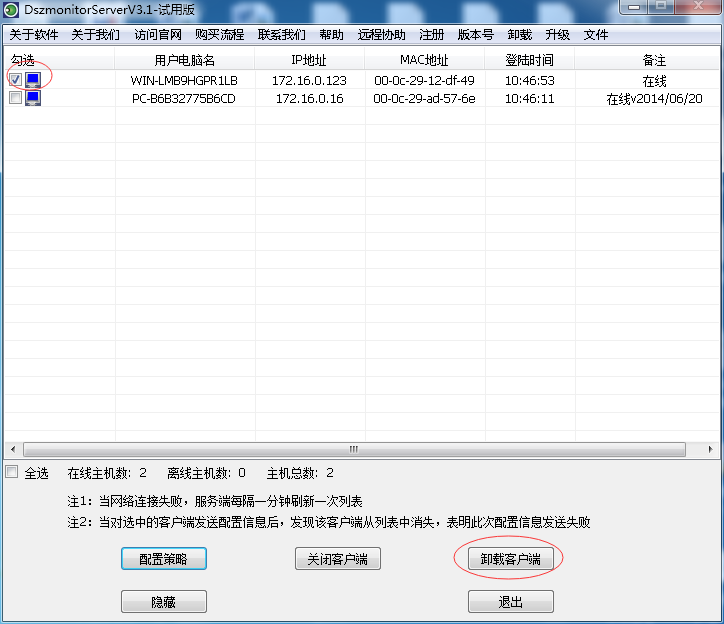Open the 购买流程 menu
This screenshot has height=624, width=724.
pos(220,35)
